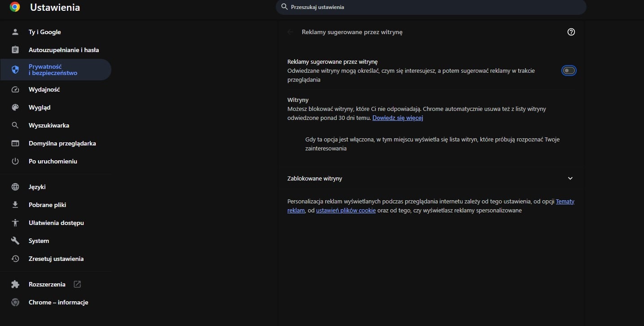Open help via the question mark icon
The width and height of the screenshot is (644, 326).
[571, 32]
